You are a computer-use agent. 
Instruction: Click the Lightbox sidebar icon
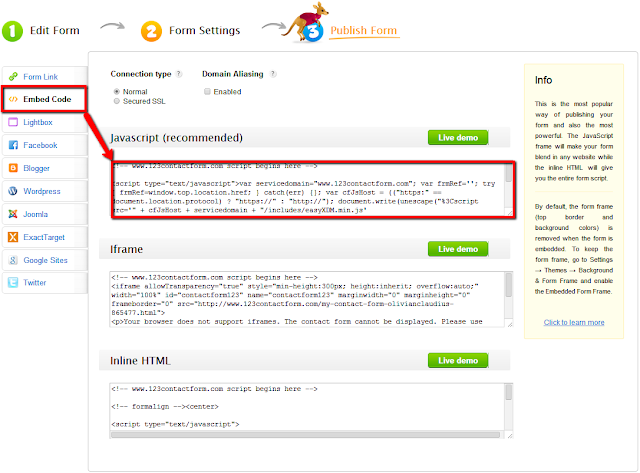[13, 122]
